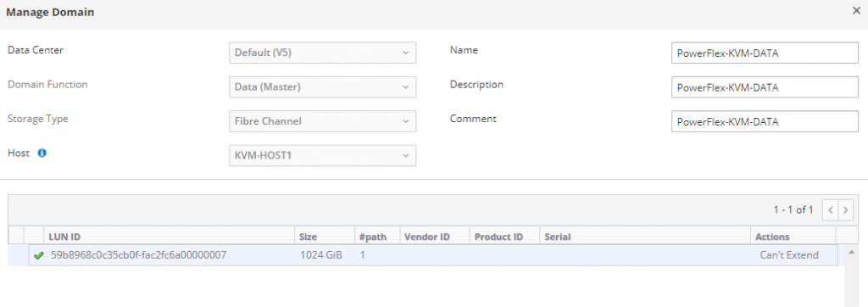Click the Can't Extend action text
868x307 pixels.
(x=789, y=255)
